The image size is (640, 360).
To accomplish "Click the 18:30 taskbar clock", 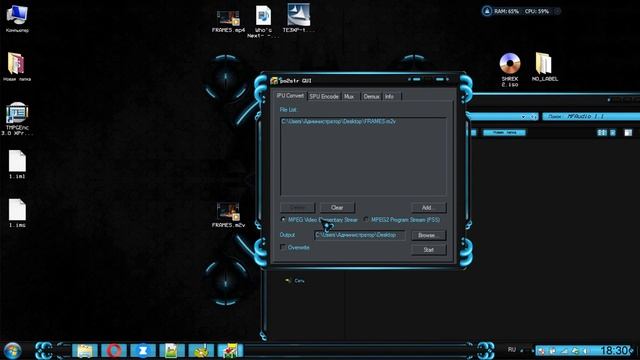I will click(614, 351).
